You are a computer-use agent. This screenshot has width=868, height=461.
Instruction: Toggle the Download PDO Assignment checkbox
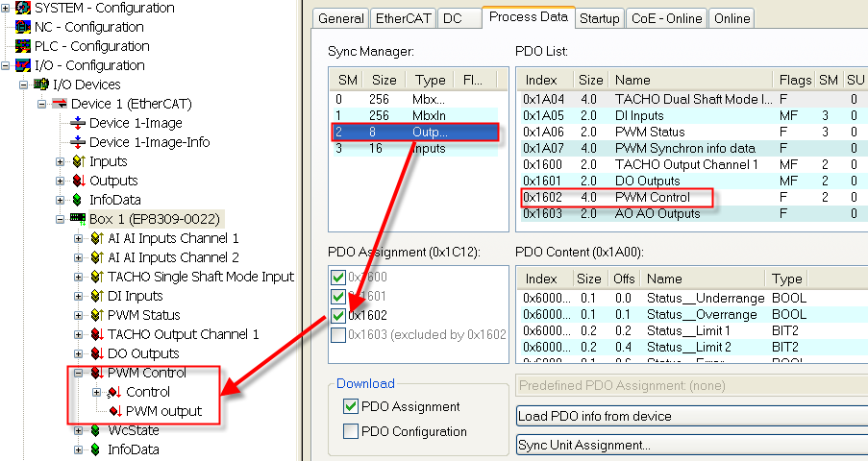pos(351,406)
